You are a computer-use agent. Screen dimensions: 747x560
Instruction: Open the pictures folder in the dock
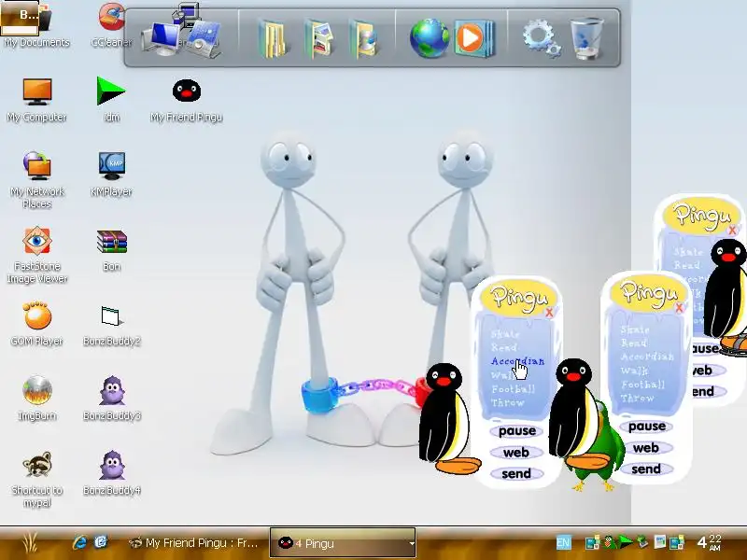(x=318, y=39)
